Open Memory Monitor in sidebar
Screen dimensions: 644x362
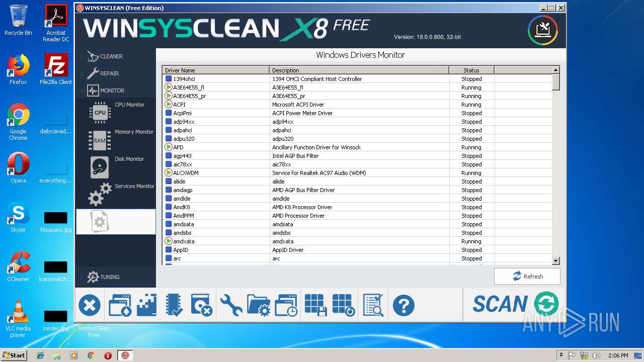click(116, 138)
